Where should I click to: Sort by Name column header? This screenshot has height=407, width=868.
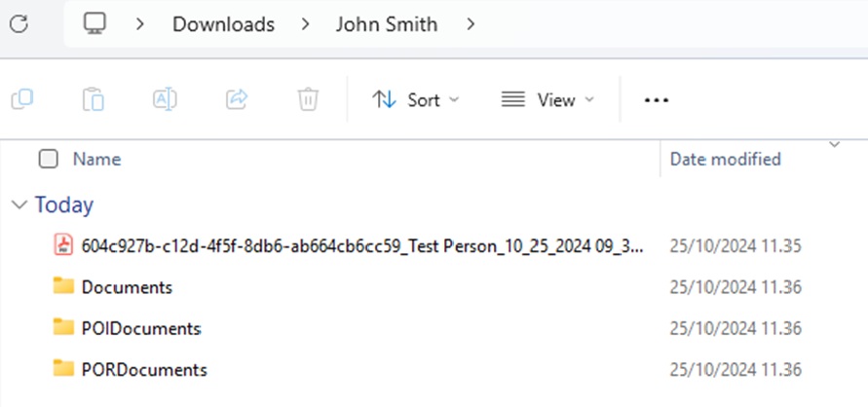(97, 159)
